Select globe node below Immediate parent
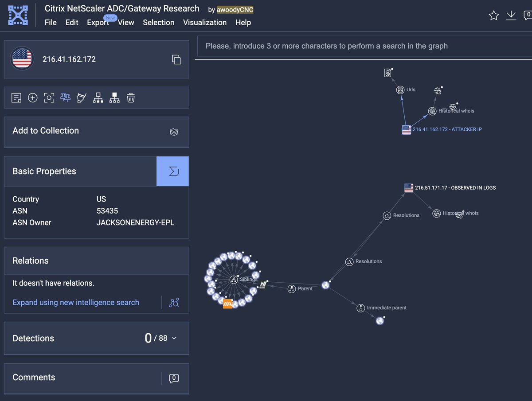The height and width of the screenshot is (401, 532). (380, 321)
